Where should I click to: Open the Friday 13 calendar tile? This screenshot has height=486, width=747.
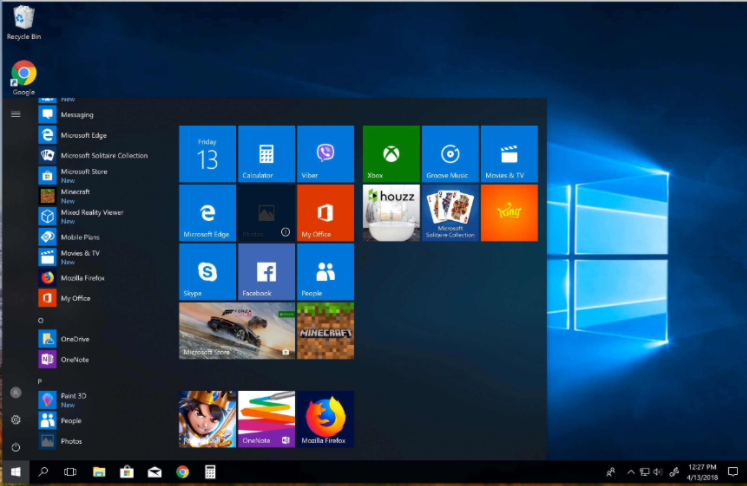click(207, 154)
